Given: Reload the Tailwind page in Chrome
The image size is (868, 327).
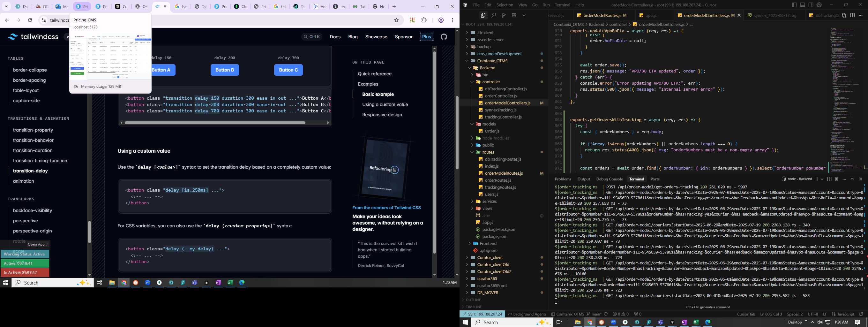Looking at the screenshot, I should point(30,20).
